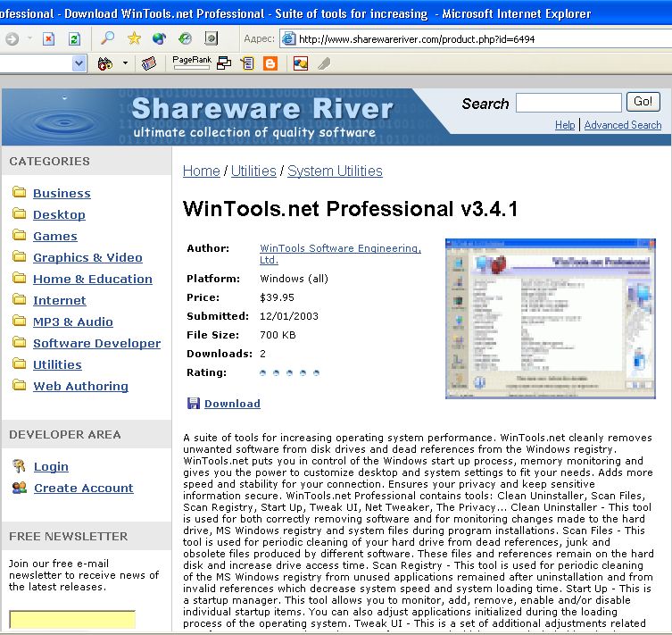Viewport: 672px width, 635px height.
Task: Click the AutoFill form icon
Action: pyautogui.click(x=248, y=63)
